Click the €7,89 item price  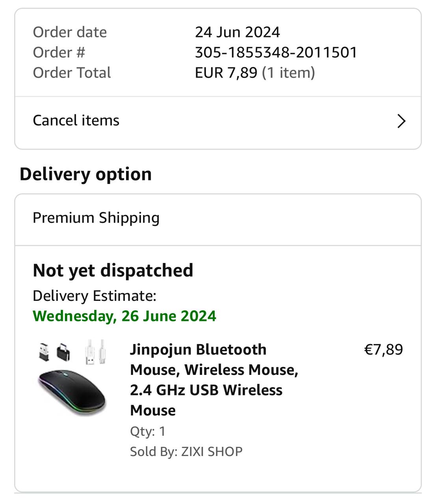[383, 350]
